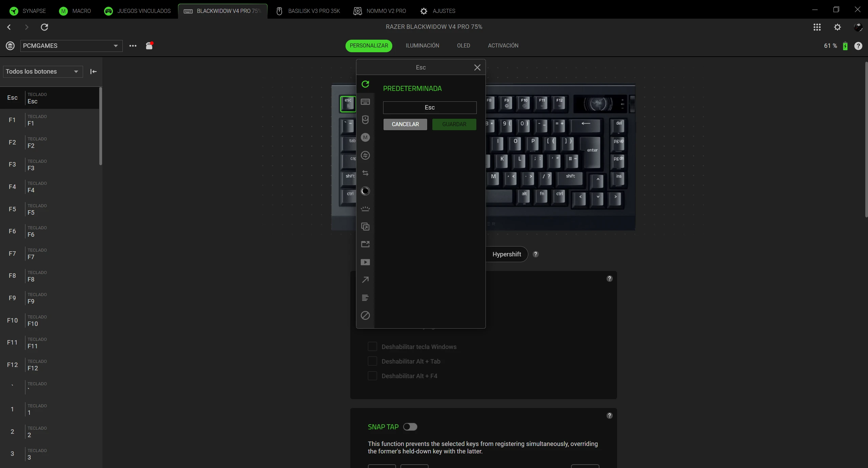868x468 pixels.
Task: Select the F5 row in button list
Action: pos(50,209)
